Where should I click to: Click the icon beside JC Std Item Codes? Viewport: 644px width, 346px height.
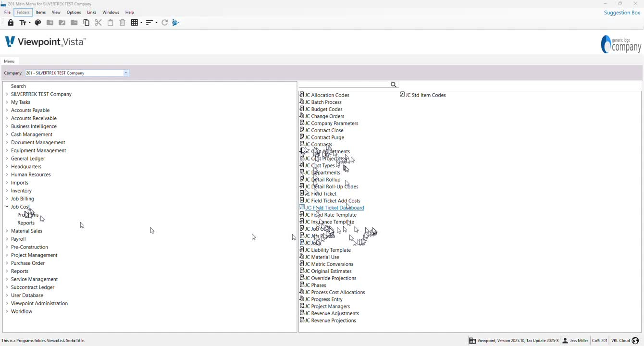(403, 95)
